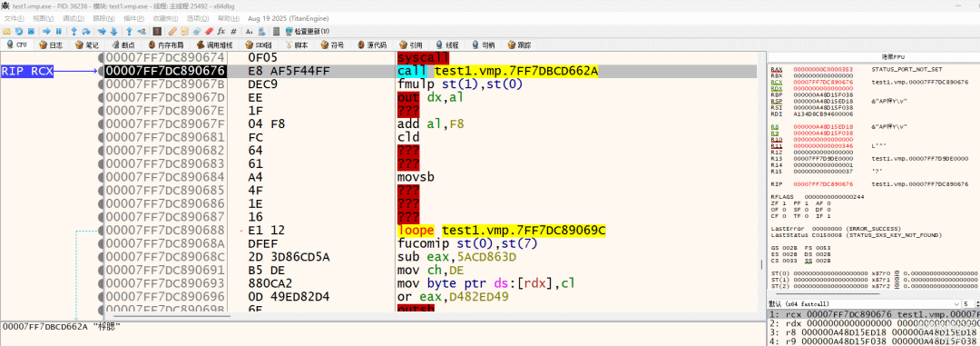Open the Comments list icon
The height and width of the screenshot is (346, 980).
185,31
